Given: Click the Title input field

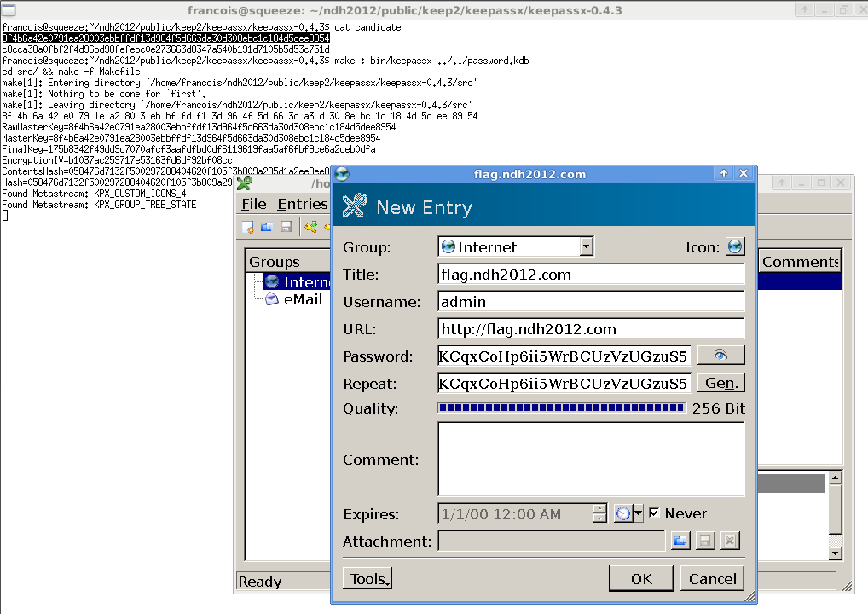Looking at the screenshot, I should pos(591,275).
